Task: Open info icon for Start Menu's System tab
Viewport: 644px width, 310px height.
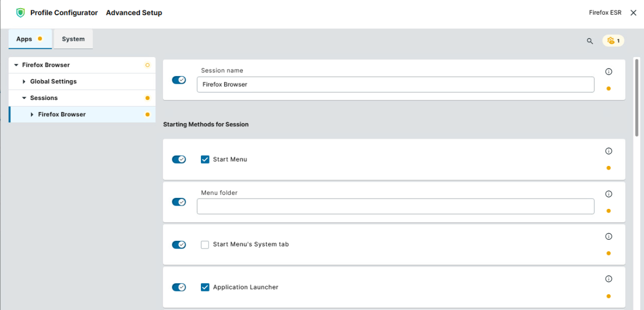Action: coord(609,237)
